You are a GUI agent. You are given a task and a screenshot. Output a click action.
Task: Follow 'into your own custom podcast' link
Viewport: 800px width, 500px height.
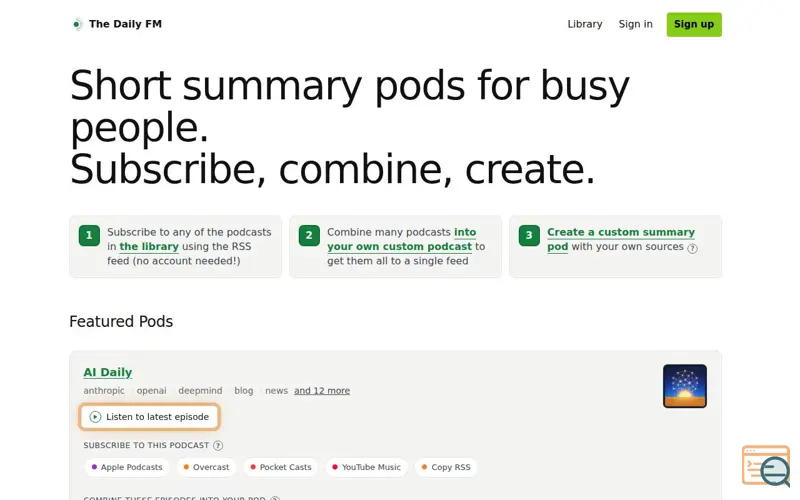(402, 239)
